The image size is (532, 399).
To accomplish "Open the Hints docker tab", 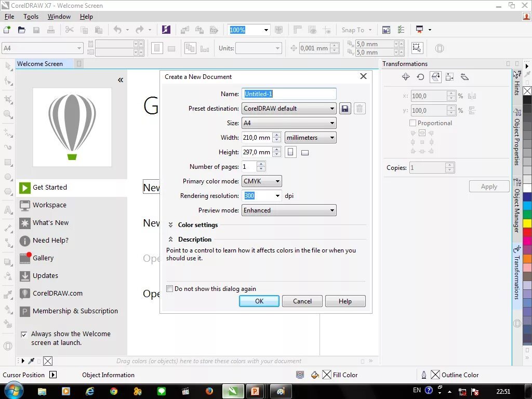I will pos(517,83).
